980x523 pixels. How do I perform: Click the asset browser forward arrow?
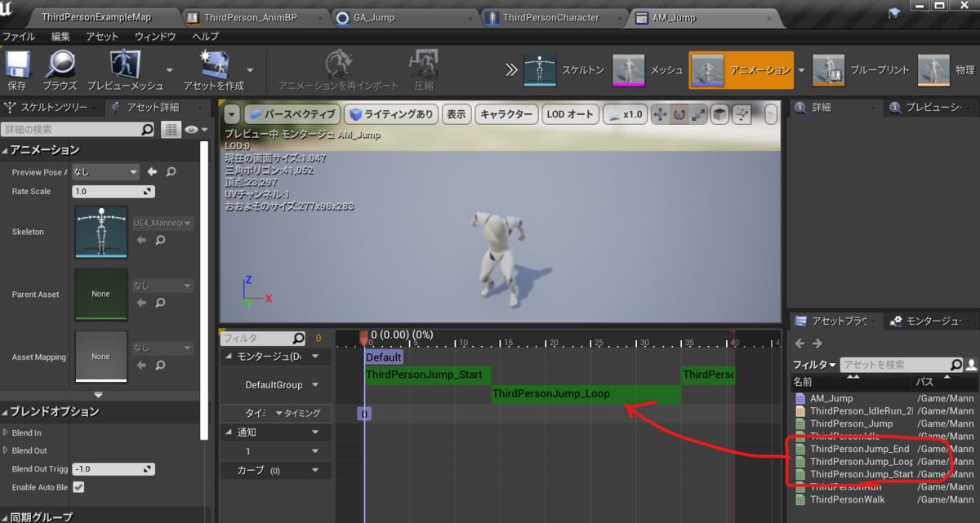[x=817, y=343]
